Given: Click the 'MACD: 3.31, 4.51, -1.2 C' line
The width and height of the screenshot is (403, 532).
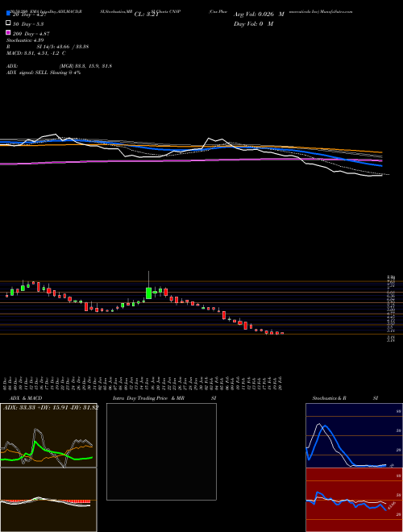Looking at the screenshot, I should [36, 53].
